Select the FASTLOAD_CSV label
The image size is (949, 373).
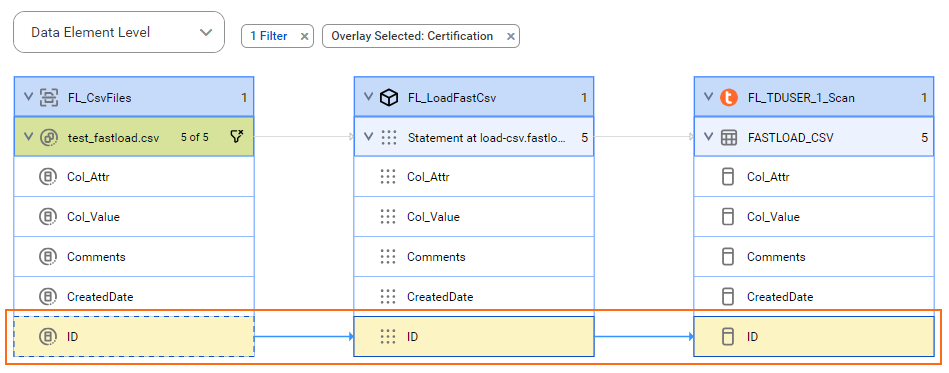(x=790, y=137)
